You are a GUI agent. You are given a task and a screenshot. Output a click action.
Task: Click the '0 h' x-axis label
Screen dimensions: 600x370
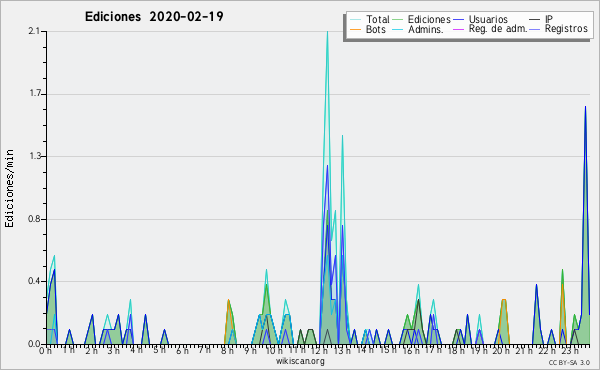(45, 351)
